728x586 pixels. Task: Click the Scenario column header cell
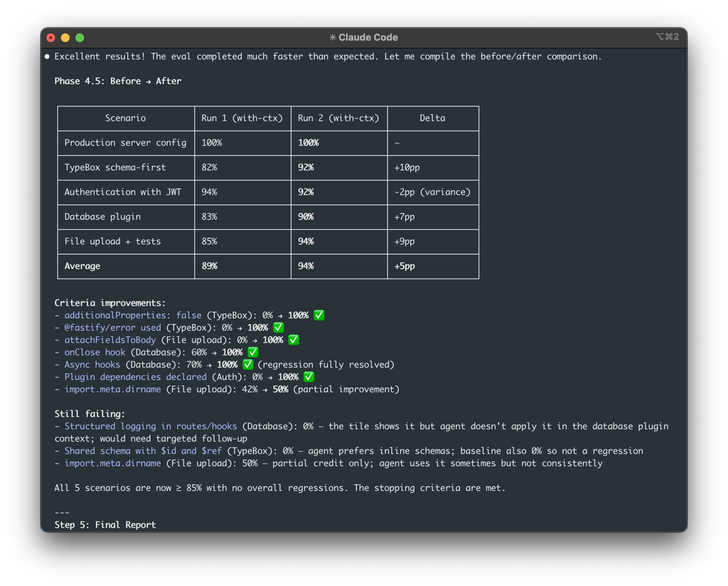click(125, 118)
